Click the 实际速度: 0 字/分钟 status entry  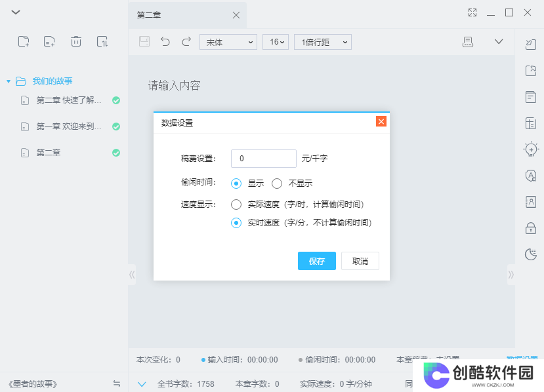pos(336,383)
